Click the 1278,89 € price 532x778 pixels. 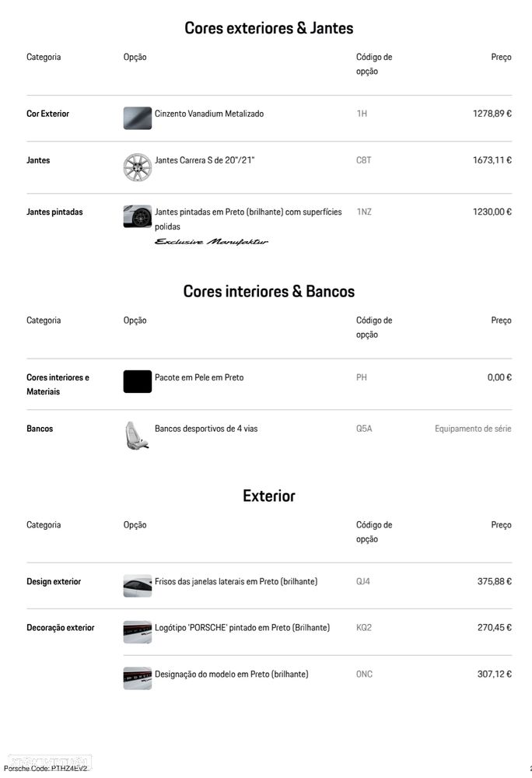pos(492,114)
